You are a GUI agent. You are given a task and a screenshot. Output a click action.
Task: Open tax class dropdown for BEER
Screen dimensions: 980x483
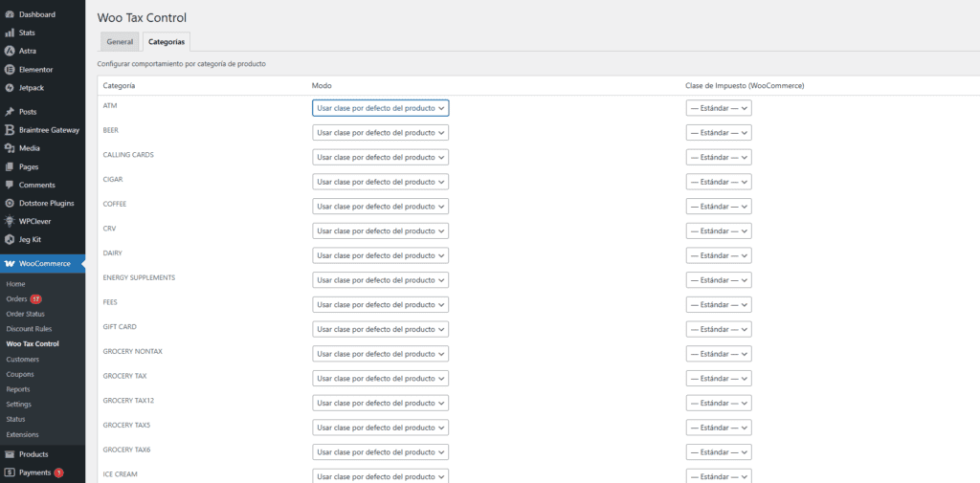click(x=719, y=132)
